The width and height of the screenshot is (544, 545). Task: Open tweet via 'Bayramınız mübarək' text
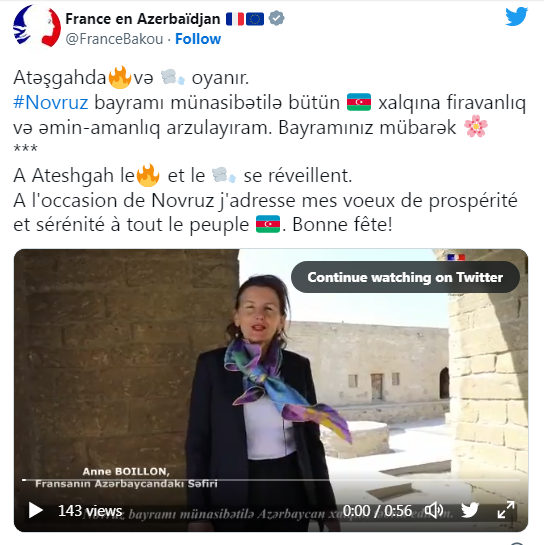point(367,128)
